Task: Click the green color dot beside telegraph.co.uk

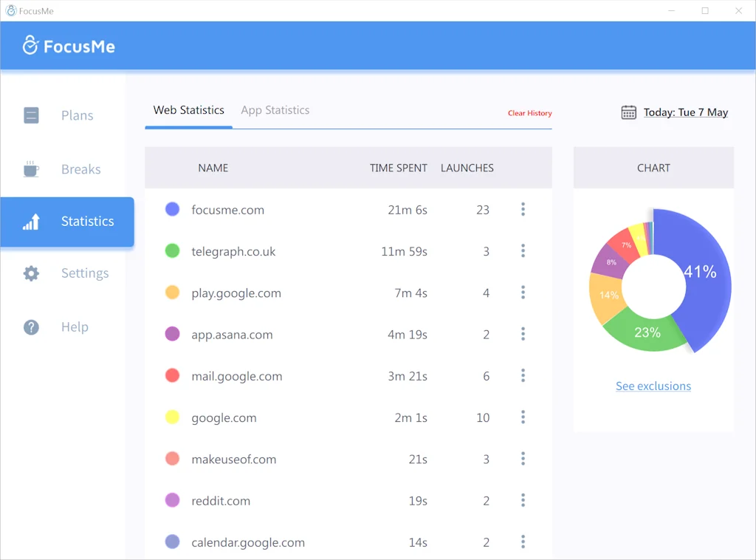Action: (172, 250)
